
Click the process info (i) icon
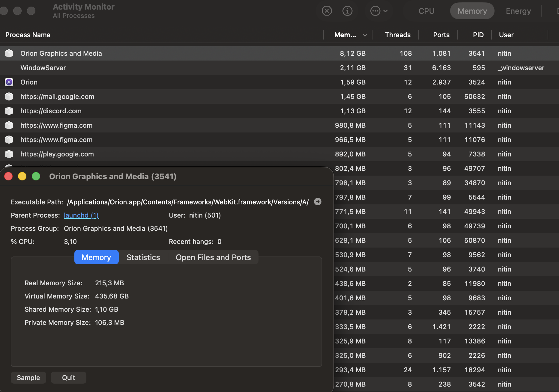(x=347, y=11)
